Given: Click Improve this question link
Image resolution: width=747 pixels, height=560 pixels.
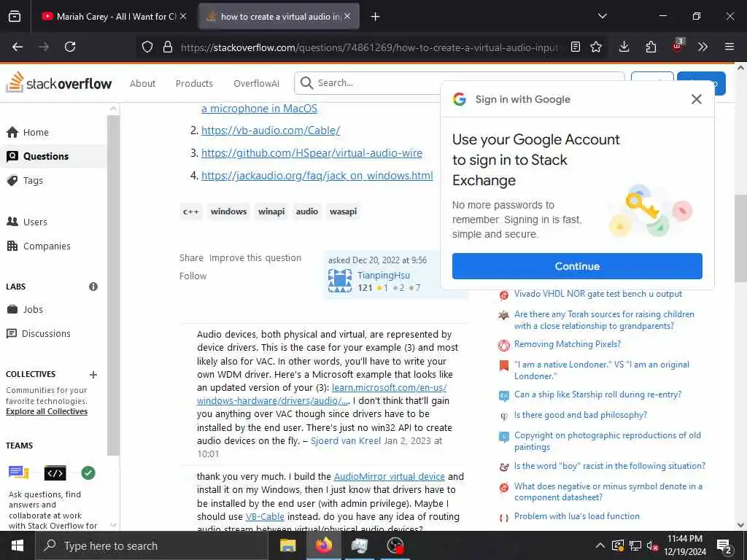Looking at the screenshot, I should pyautogui.click(x=255, y=258).
